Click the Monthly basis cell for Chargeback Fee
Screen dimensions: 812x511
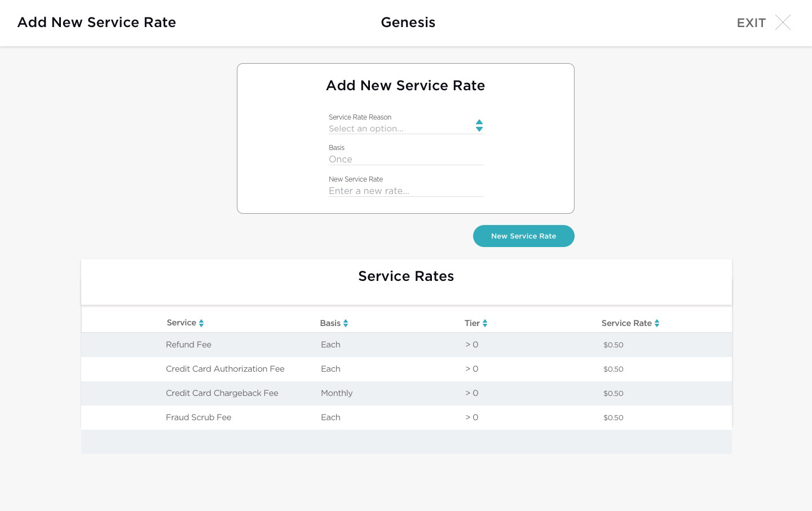337,393
